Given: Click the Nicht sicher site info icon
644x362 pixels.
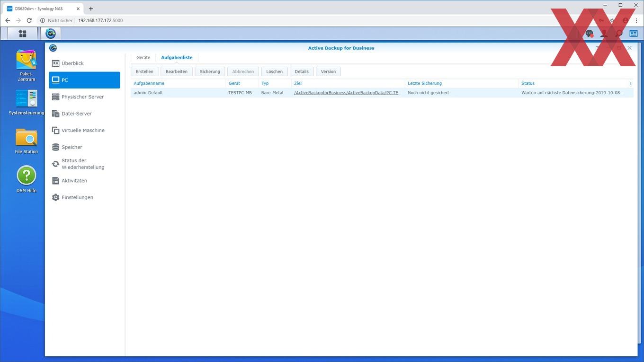Looking at the screenshot, I should pos(42,20).
